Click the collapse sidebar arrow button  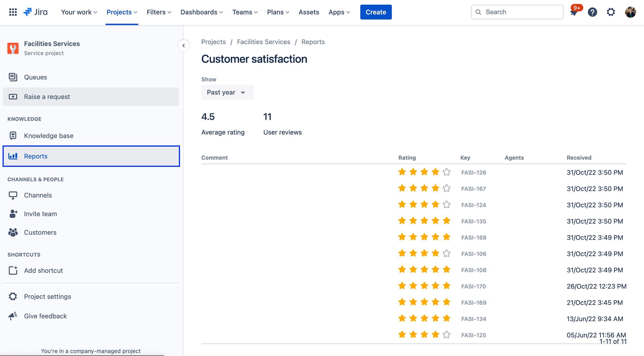(184, 45)
